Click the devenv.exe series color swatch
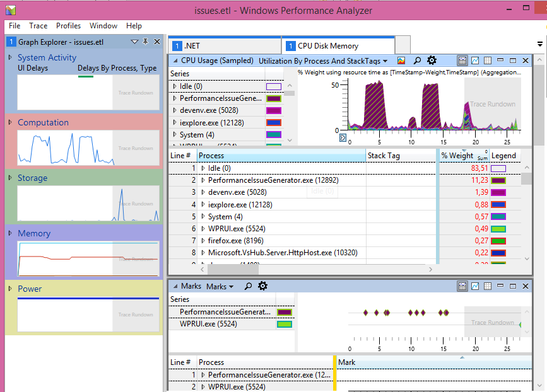Image resolution: width=547 pixels, height=392 pixels. click(274, 110)
